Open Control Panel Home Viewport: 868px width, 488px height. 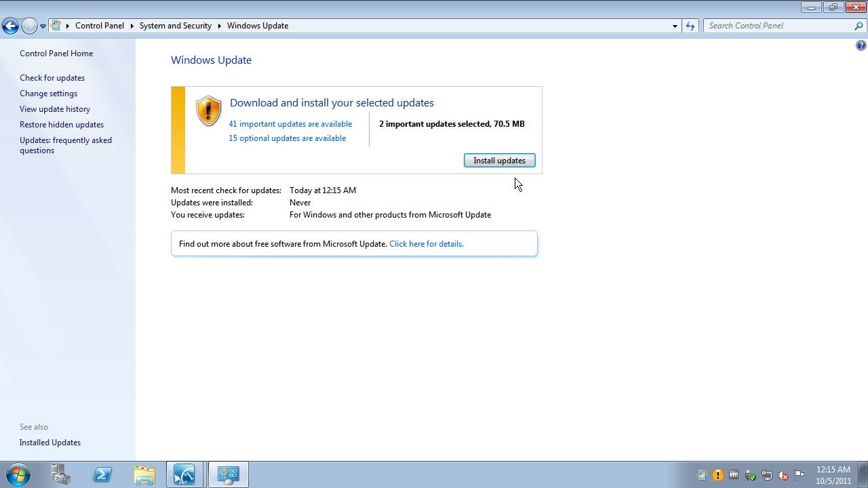click(x=56, y=54)
